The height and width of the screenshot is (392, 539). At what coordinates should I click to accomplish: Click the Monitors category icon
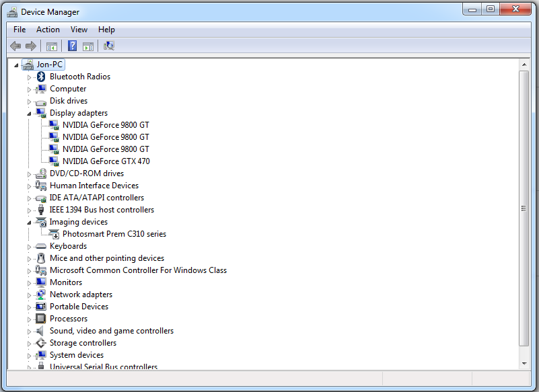41,282
